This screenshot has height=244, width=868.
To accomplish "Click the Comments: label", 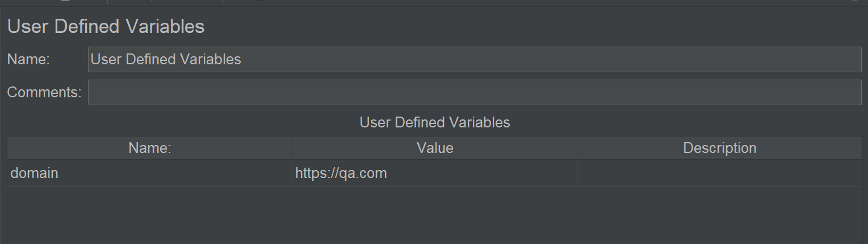I will (44, 92).
